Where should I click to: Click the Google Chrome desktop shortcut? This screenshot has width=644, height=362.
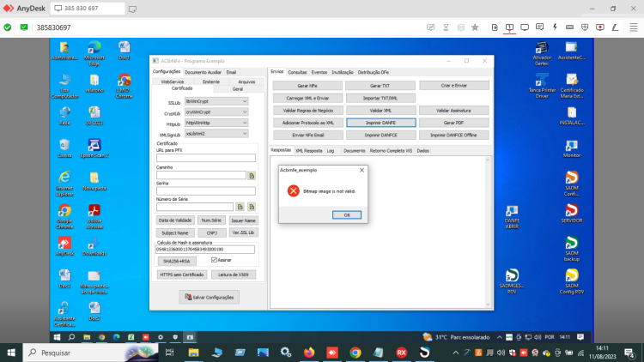click(x=64, y=216)
